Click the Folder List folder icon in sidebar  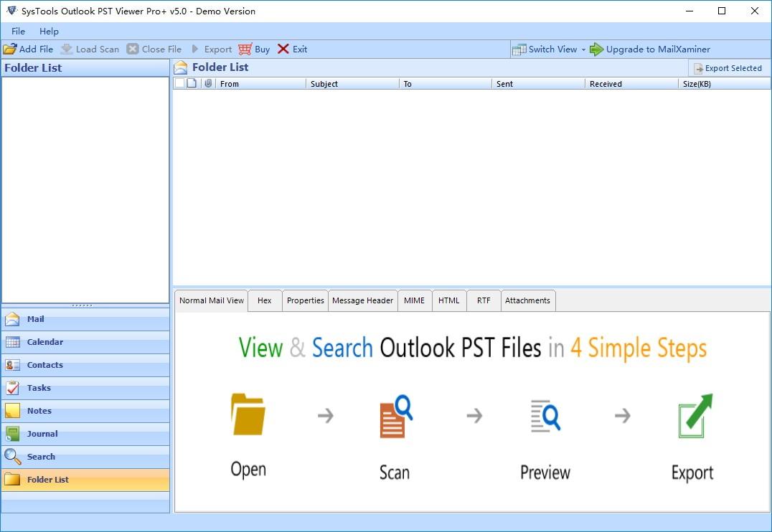pos(12,480)
